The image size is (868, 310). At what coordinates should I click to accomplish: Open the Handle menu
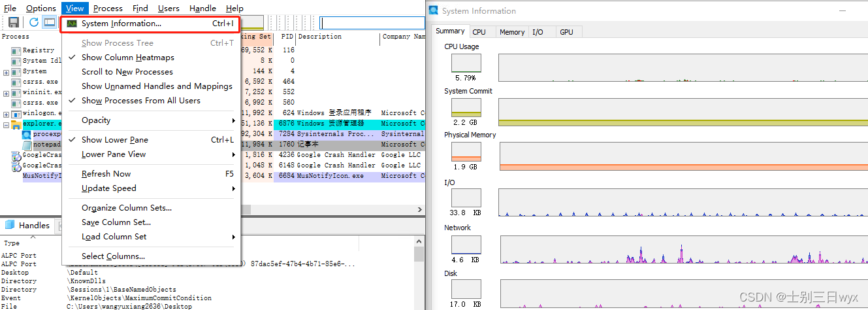(202, 9)
